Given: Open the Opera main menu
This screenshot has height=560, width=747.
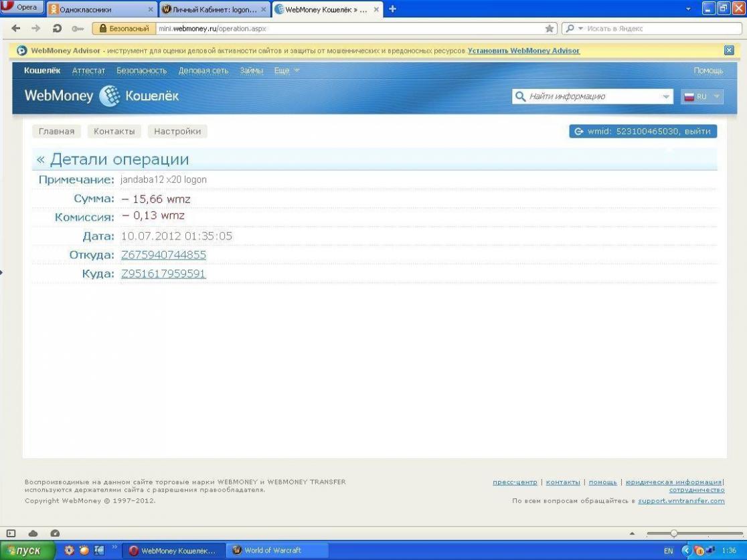Looking at the screenshot, I should pyautogui.click(x=23, y=8).
